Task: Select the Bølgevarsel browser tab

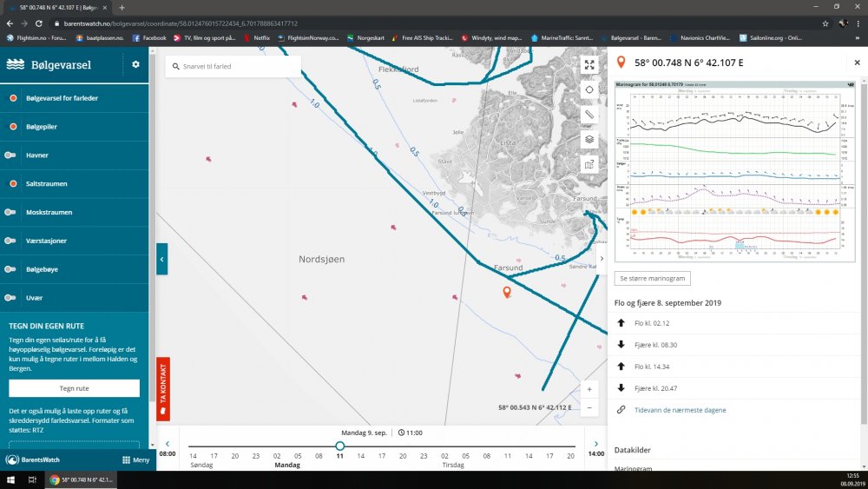Action: [57, 8]
